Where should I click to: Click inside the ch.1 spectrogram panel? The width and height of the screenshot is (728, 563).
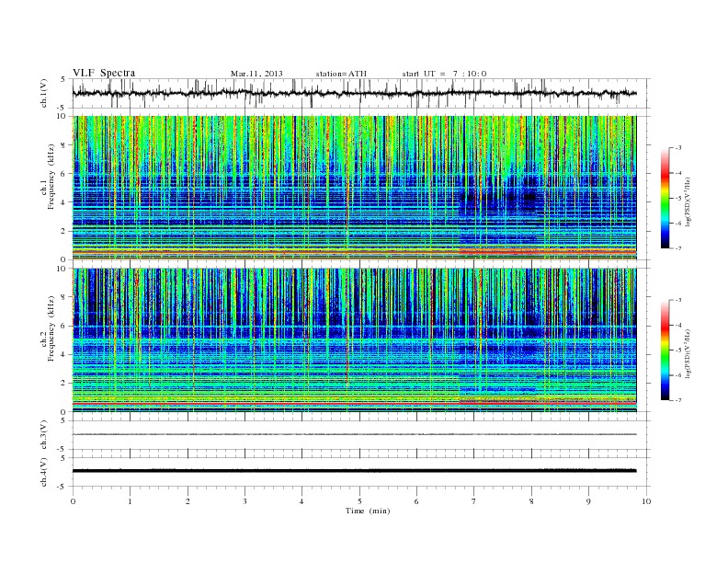pos(354,188)
